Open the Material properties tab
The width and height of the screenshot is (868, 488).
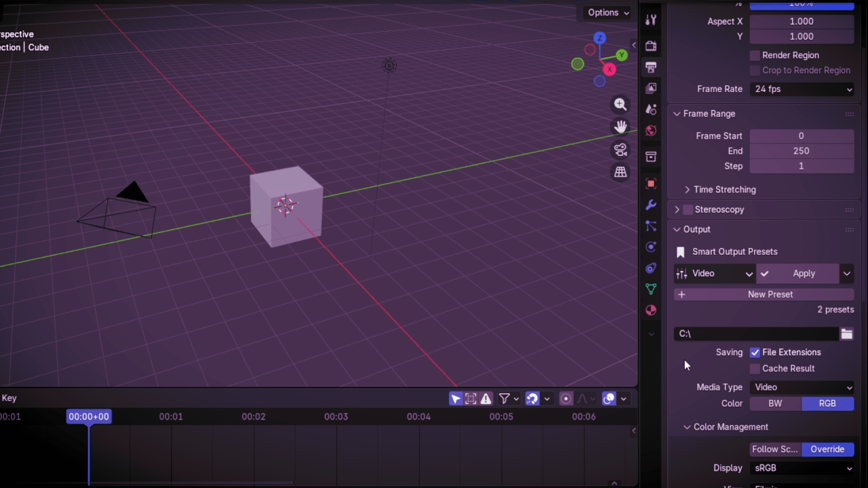coord(651,310)
